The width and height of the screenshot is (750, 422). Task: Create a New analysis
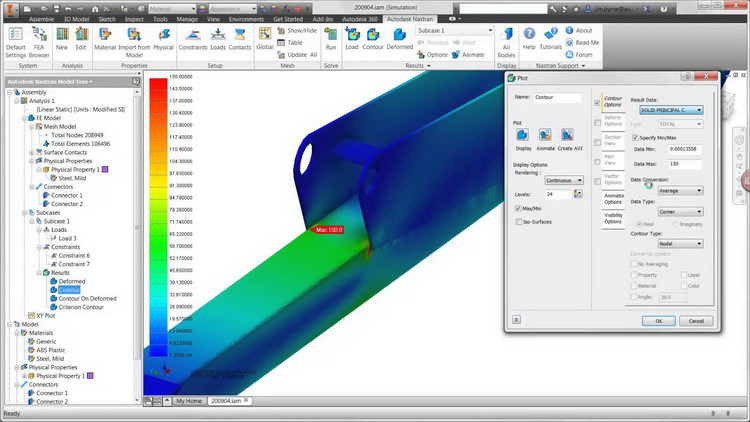pyautogui.click(x=62, y=39)
